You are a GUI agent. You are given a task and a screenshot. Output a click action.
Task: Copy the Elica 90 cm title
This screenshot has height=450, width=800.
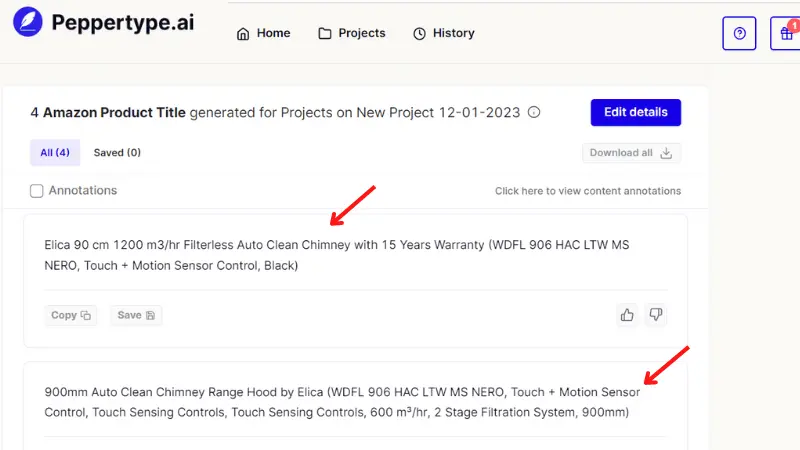70,315
